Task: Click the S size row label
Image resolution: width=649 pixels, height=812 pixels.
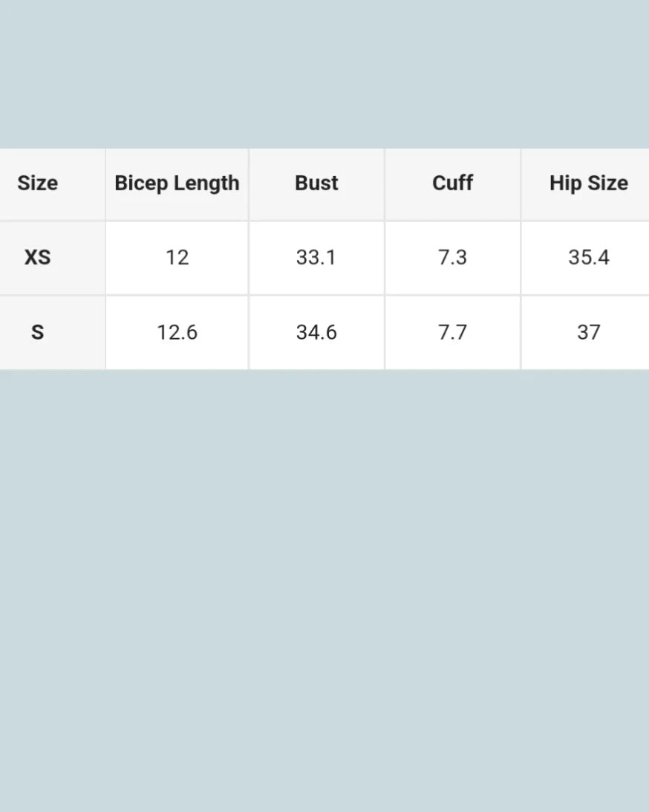Action: tap(37, 332)
